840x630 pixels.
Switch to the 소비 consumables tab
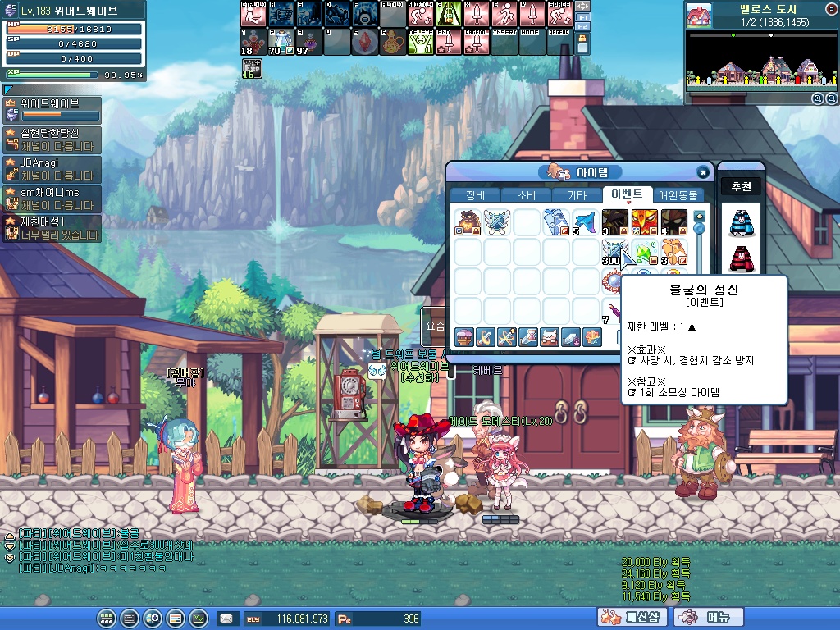pos(526,195)
